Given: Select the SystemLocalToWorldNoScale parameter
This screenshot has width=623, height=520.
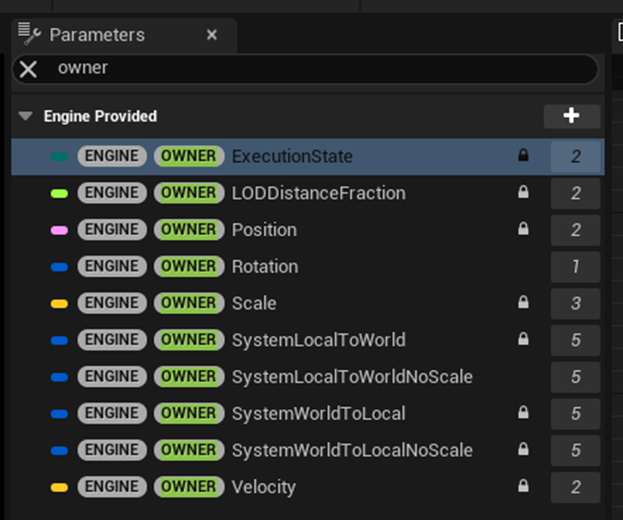Looking at the screenshot, I should pos(308,377).
